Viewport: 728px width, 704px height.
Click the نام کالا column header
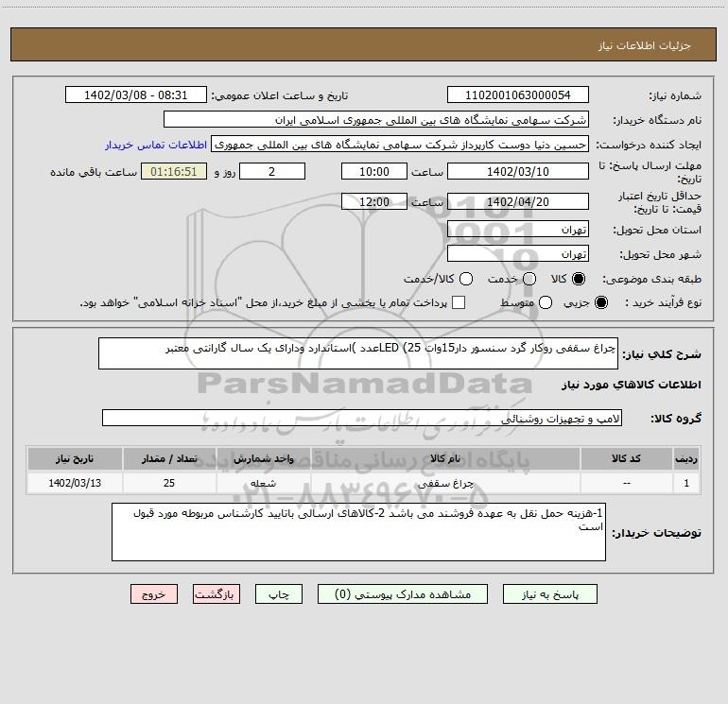pos(444,458)
